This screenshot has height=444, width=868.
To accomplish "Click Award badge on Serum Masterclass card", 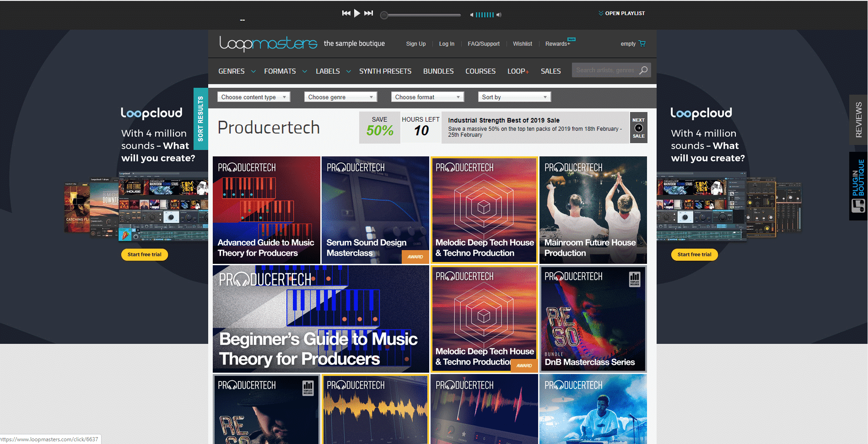I will tap(415, 257).
